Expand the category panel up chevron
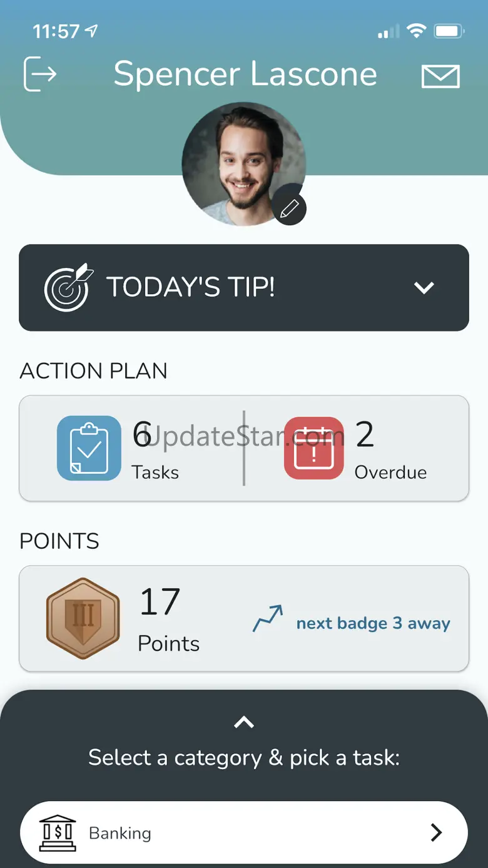This screenshot has width=488, height=868. [x=244, y=723]
